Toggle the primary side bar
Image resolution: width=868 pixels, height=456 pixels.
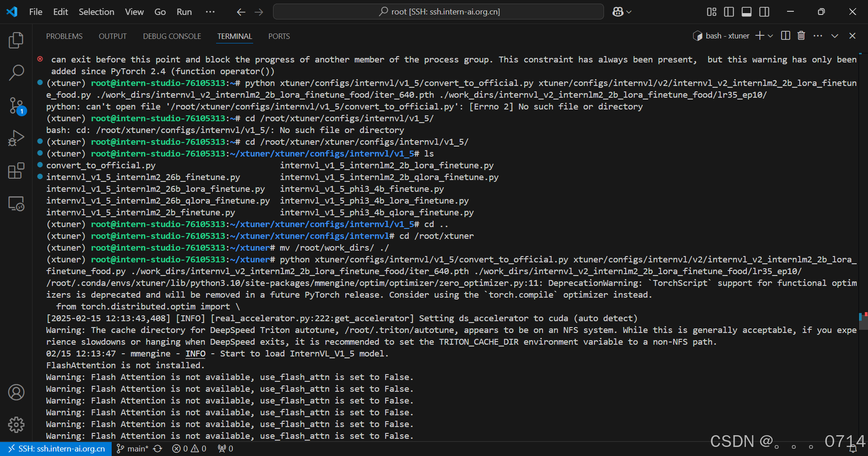(729, 12)
